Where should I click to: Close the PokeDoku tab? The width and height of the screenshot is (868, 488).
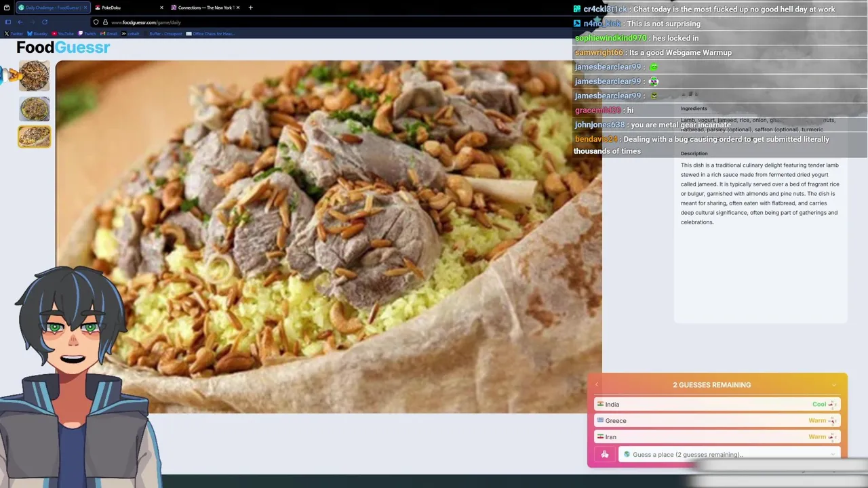point(161,7)
